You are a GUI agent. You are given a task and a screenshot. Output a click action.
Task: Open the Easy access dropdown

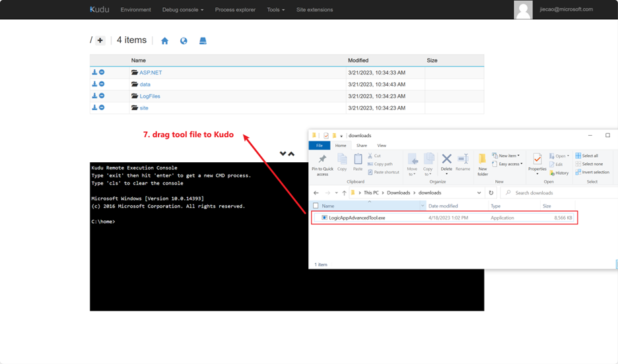click(507, 164)
